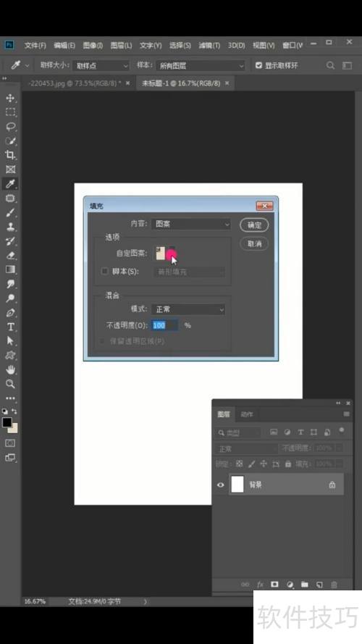Select the Crop tool
This screenshot has height=644, width=362.
10,155
